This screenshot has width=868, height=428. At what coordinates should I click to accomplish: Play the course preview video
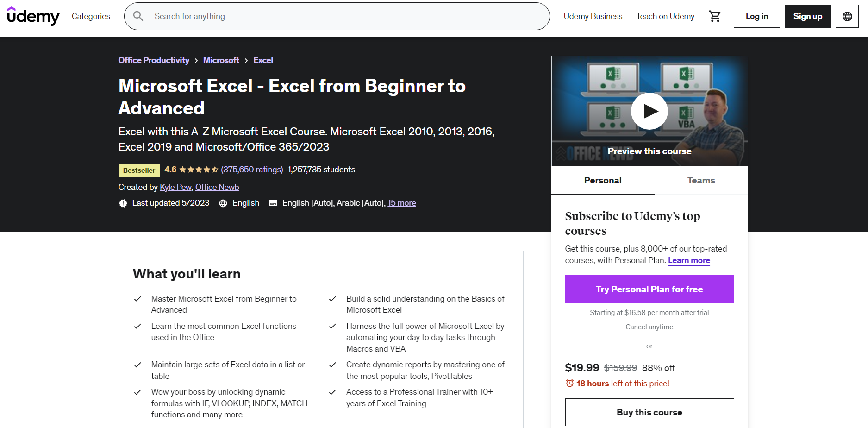point(649,111)
